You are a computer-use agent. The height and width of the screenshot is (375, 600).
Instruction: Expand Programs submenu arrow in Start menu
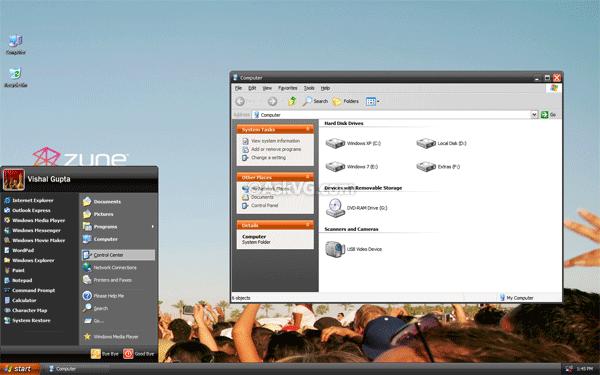coord(152,227)
